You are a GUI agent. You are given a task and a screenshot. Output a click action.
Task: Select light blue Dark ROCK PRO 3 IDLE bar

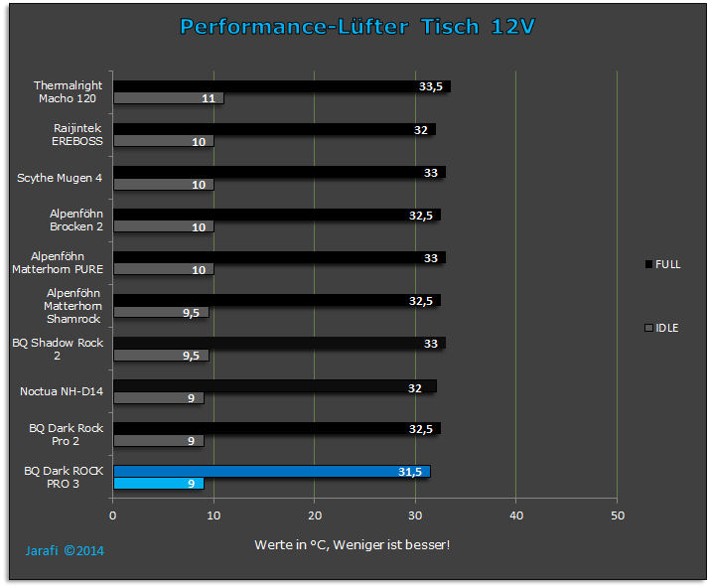point(159,483)
